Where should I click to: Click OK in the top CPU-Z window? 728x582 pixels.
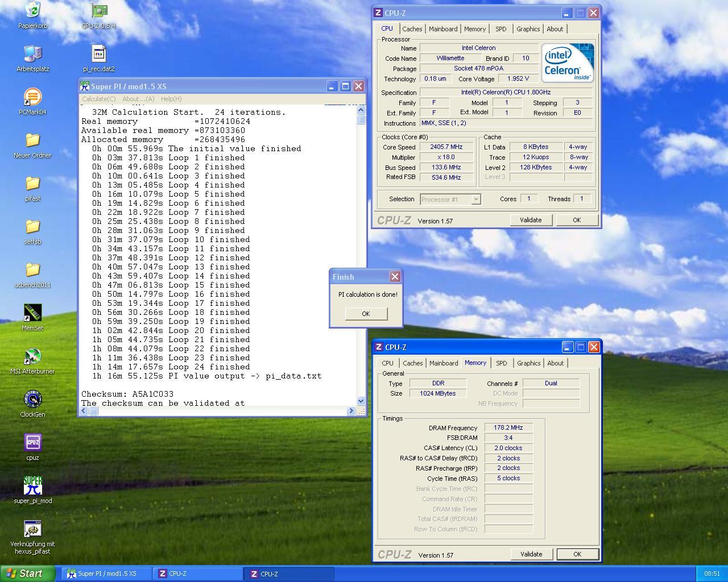(577, 220)
